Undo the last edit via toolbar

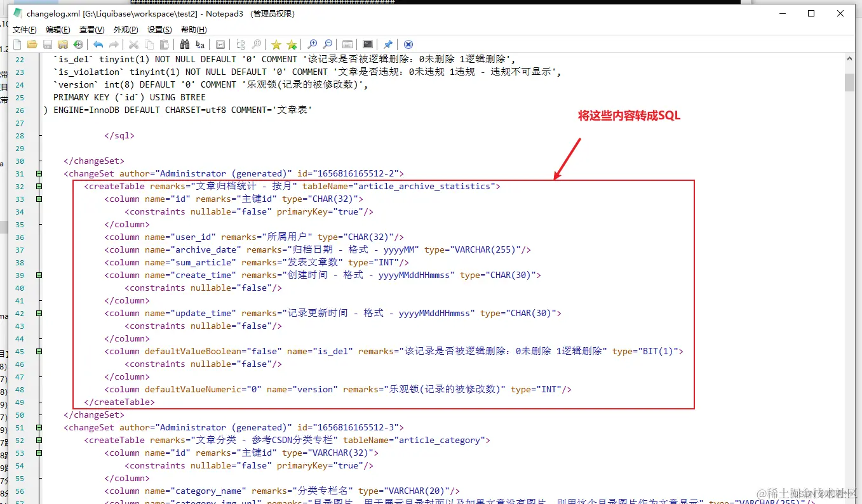pos(98,44)
